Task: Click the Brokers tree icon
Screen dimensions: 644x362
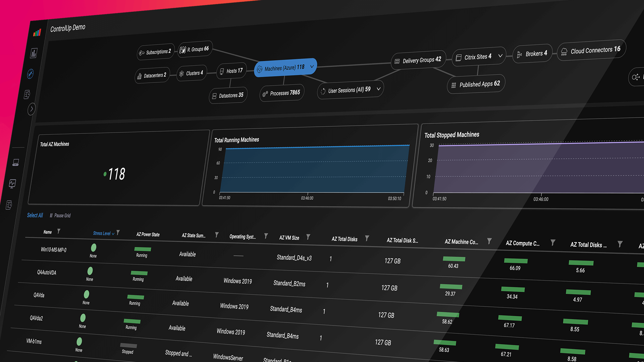Action: (519, 55)
